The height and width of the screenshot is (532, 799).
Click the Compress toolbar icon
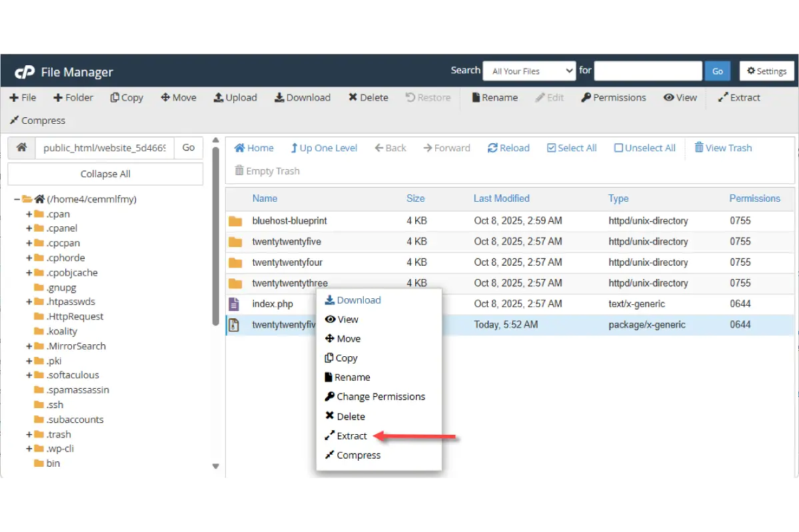click(x=14, y=121)
